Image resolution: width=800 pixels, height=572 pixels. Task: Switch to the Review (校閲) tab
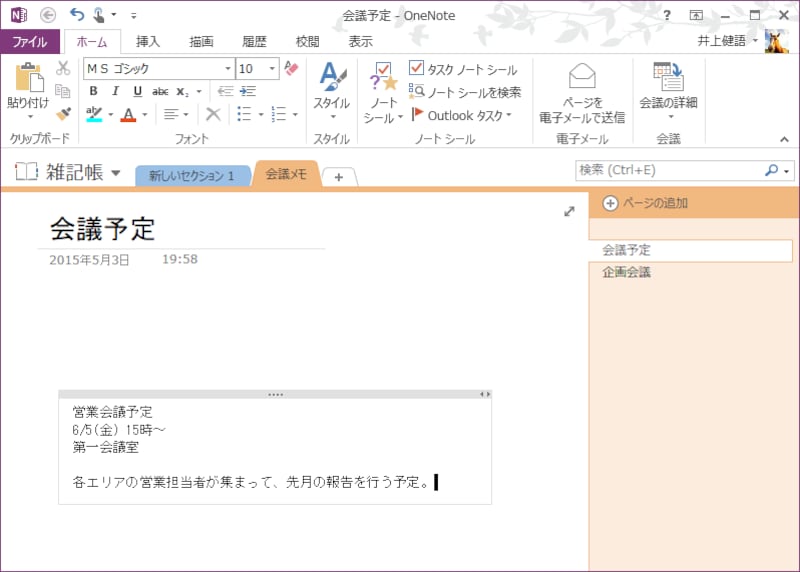[x=307, y=41]
